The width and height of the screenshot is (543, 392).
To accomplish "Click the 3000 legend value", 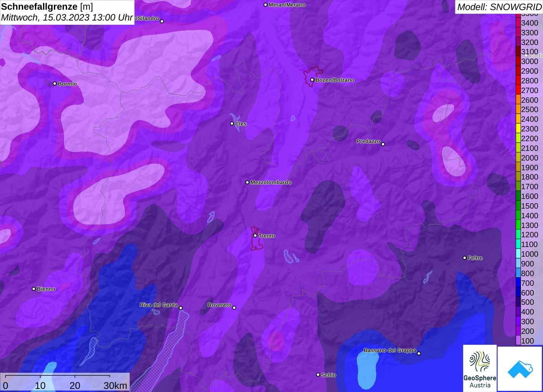I will [530, 61].
